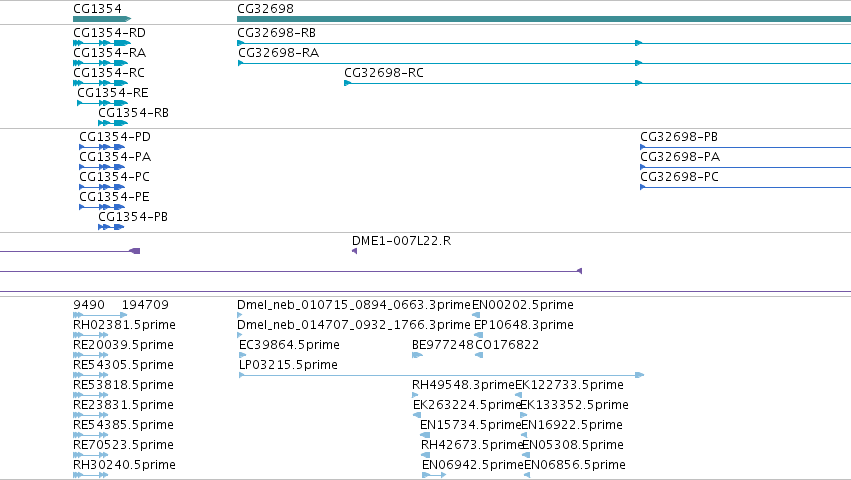Image resolution: width=851 pixels, height=480 pixels.
Task: Select EST RE53818.5prime
Action: tap(123, 386)
